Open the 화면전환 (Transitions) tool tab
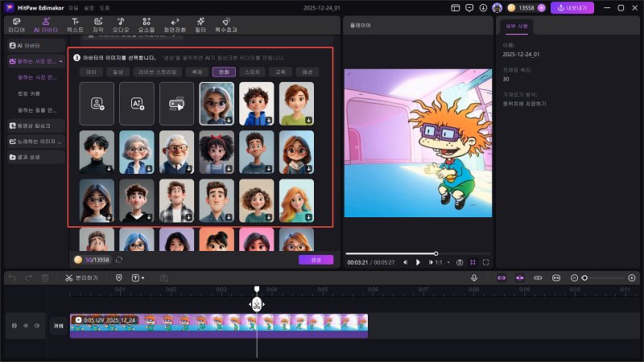The image size is (644, 362). [173, 23]
